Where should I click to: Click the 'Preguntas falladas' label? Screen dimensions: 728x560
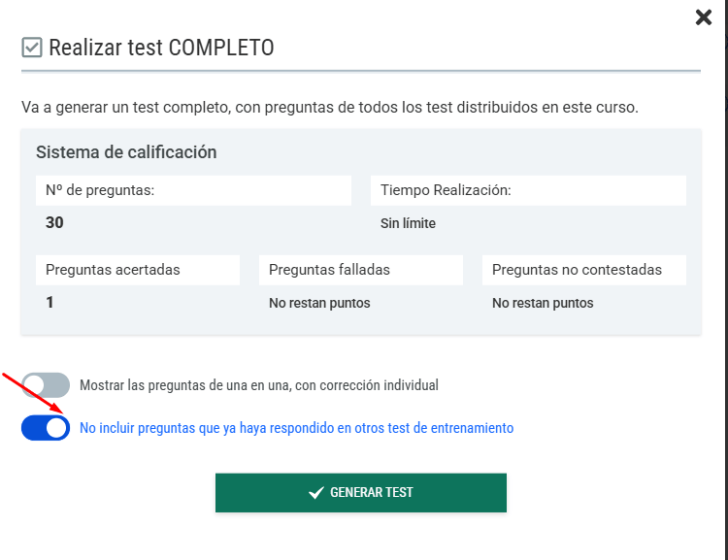329,270
